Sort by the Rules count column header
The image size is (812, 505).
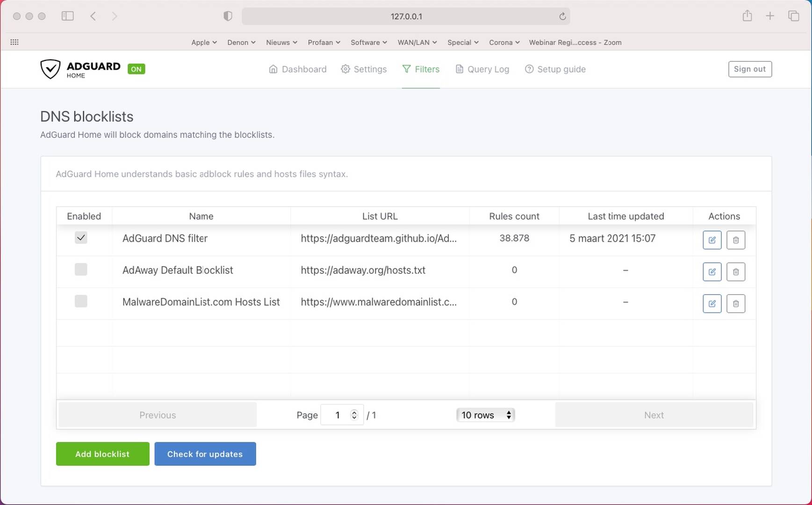[x=514, y=216]
